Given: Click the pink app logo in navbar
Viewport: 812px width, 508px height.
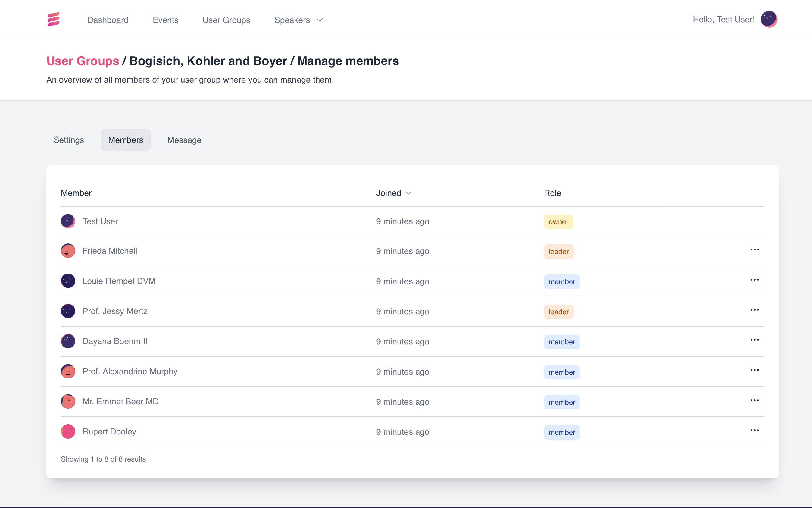Looking at the screenshot, I should pos(54,20).
